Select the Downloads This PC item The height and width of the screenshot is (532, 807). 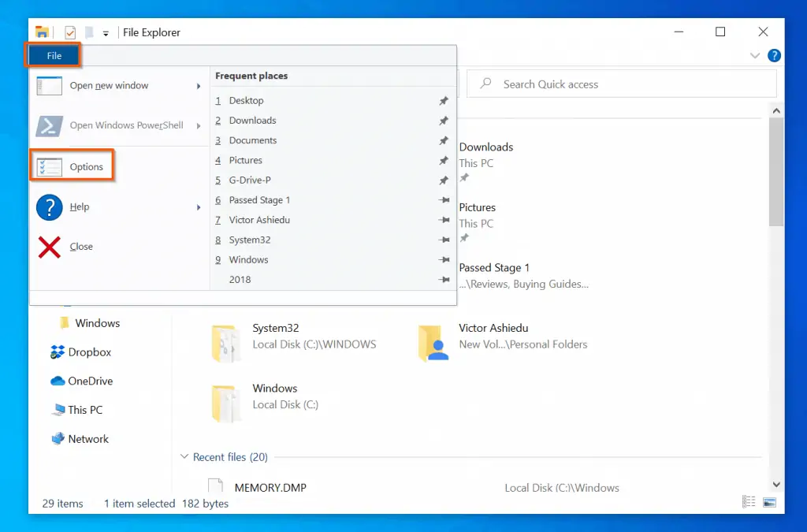(486, 162)
